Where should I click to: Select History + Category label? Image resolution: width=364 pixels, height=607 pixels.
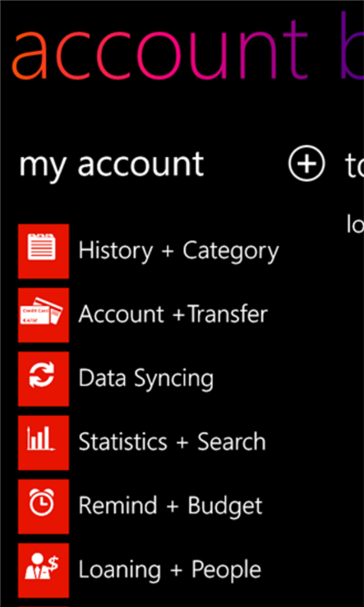point(178,251)
